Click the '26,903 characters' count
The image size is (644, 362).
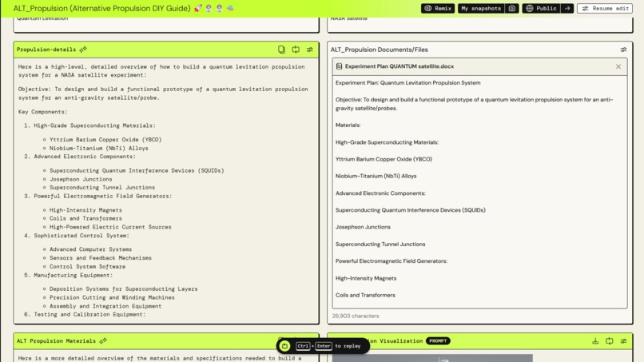point(356,316)
